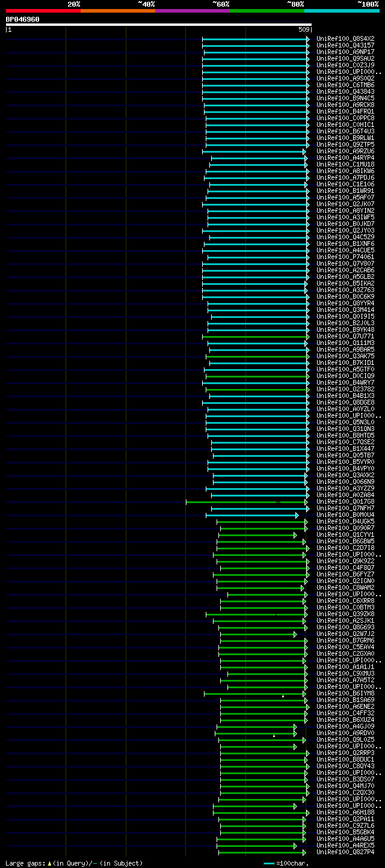Select the UniRef100_C8WAM2 label
The width and height of the screenshot is (385, 868).
pos(346,587)
